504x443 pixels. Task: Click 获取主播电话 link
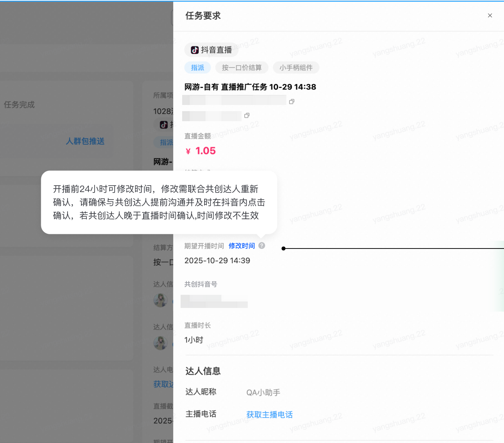[x=269, y=414]
